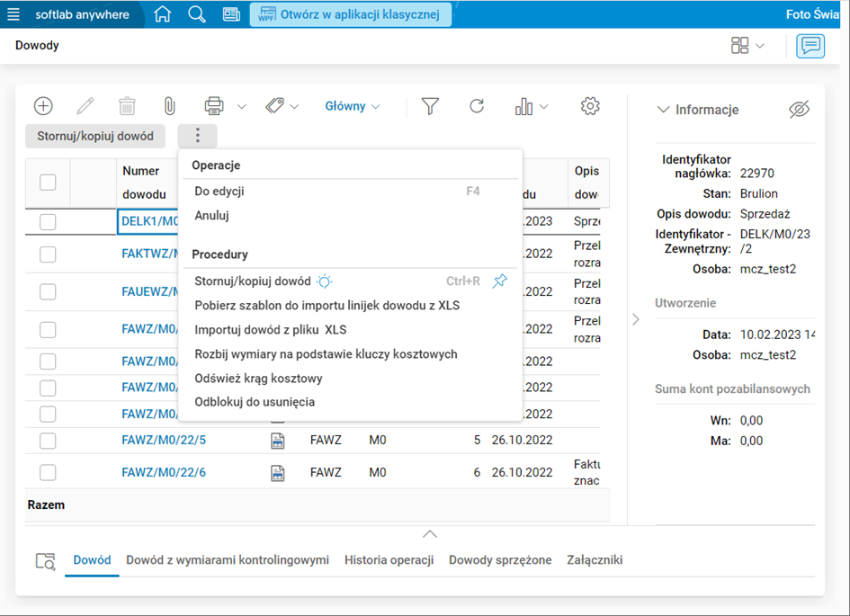Add a new document with plus icon
850x616 pixels.
[43, 105]
